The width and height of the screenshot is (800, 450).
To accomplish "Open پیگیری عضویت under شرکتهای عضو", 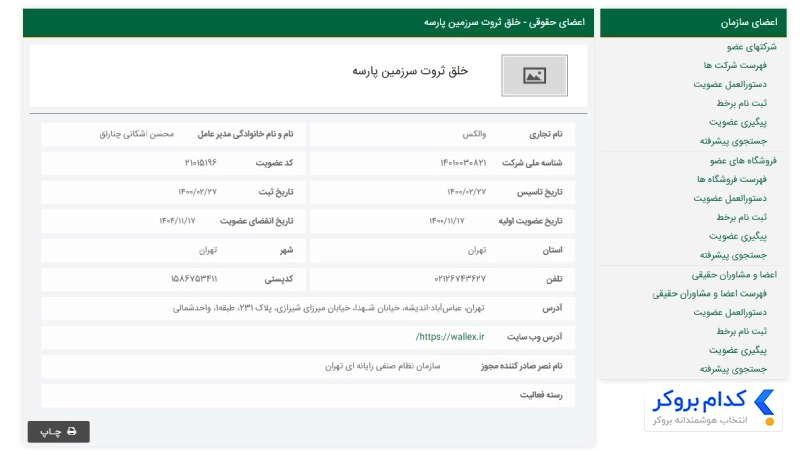I will coord(738,122).
